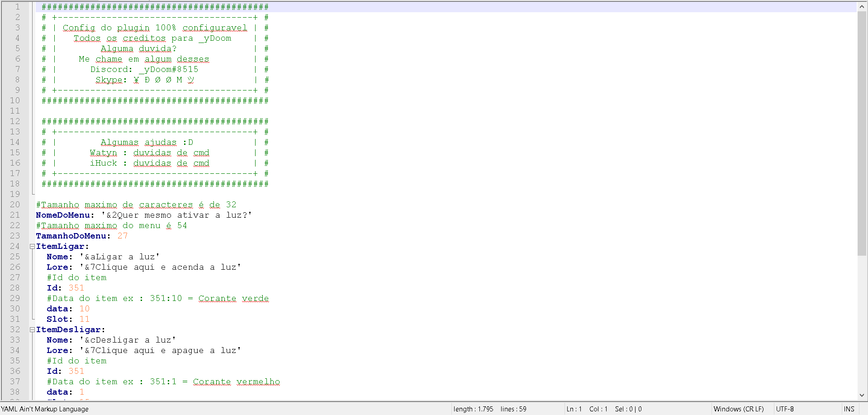Click Windows (CR LF) line ending indicator

(738, 409)
